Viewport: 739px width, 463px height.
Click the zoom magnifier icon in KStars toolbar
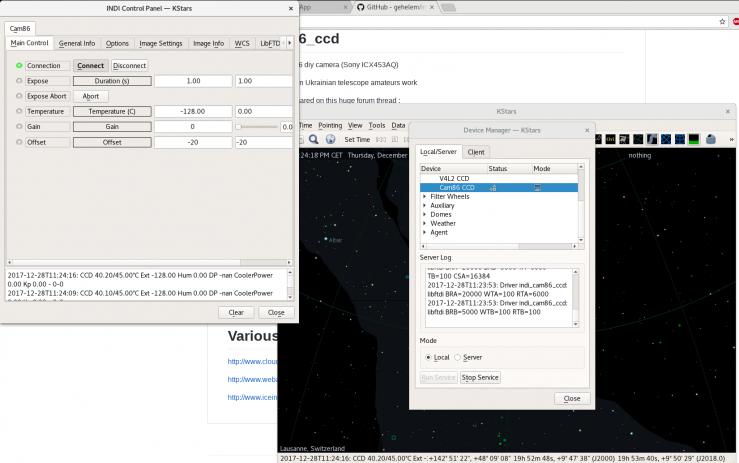[x=313, y=139]
